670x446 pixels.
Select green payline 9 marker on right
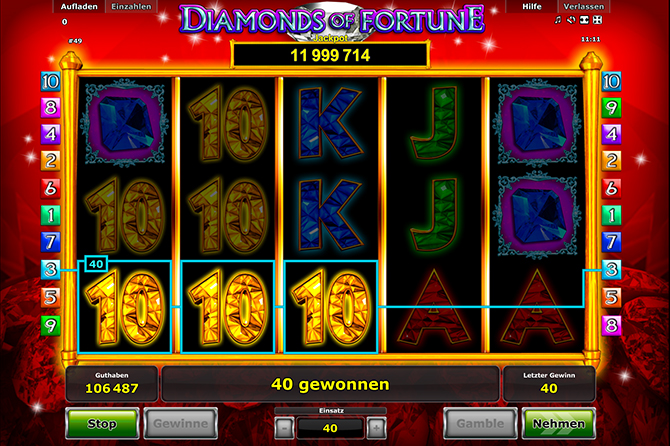pyautogui.click(x=611, y=108)
